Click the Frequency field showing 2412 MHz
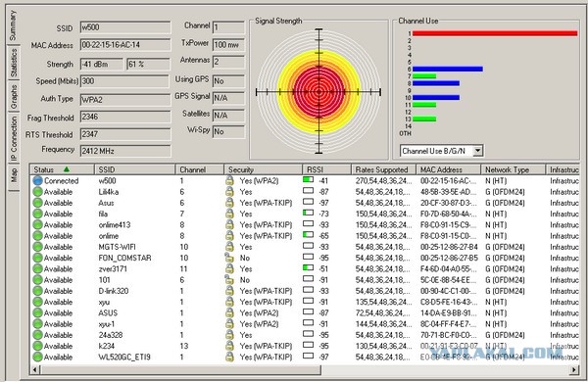 click(x=125, y=151)
